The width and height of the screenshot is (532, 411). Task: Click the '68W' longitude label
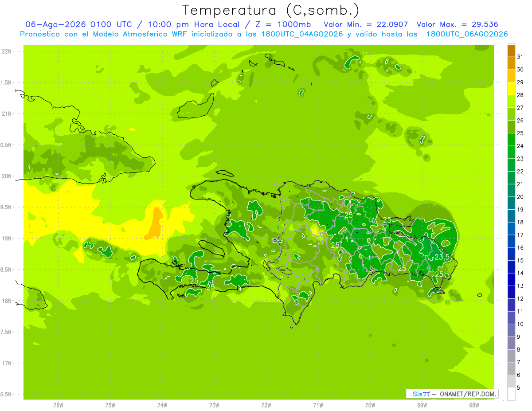[x=474, y=405]
